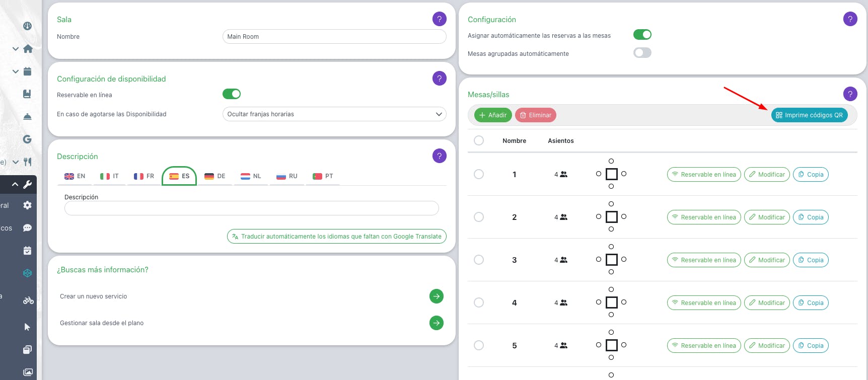The height and width of the screenshot is (380, 868).
Task: Click the chat bubble sidebar icon
Action: tap(27, 228)
